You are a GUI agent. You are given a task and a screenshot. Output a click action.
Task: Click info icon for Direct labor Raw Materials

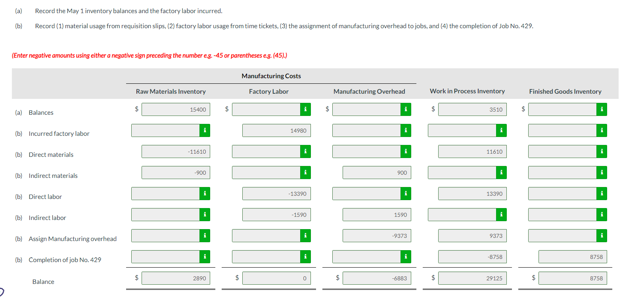tap(205, 193)
